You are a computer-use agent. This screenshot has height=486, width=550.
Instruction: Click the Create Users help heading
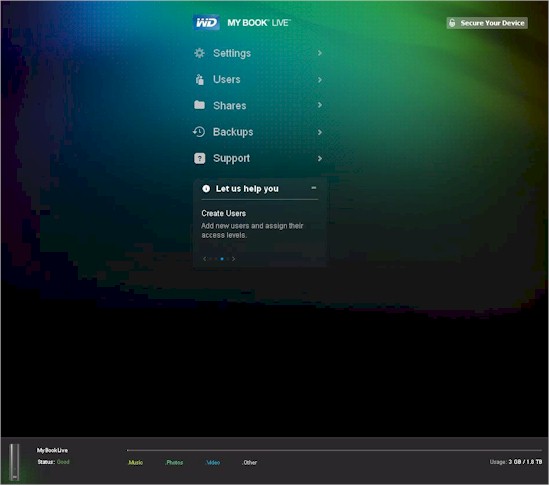224,213
